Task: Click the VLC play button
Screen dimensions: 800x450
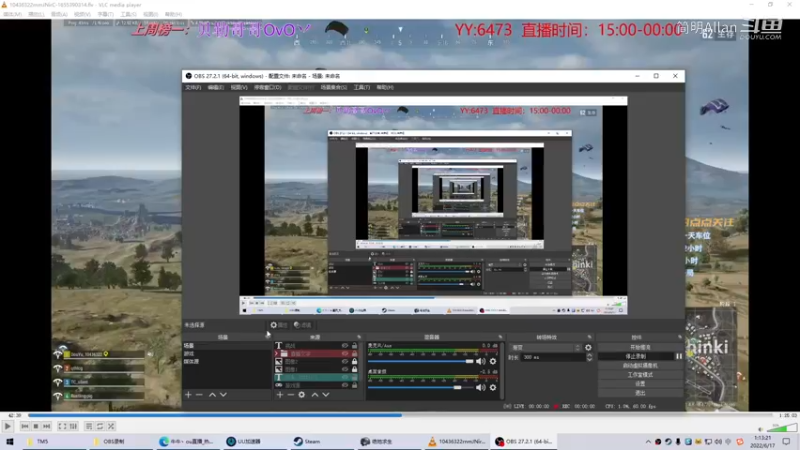Action: (8, 426)
